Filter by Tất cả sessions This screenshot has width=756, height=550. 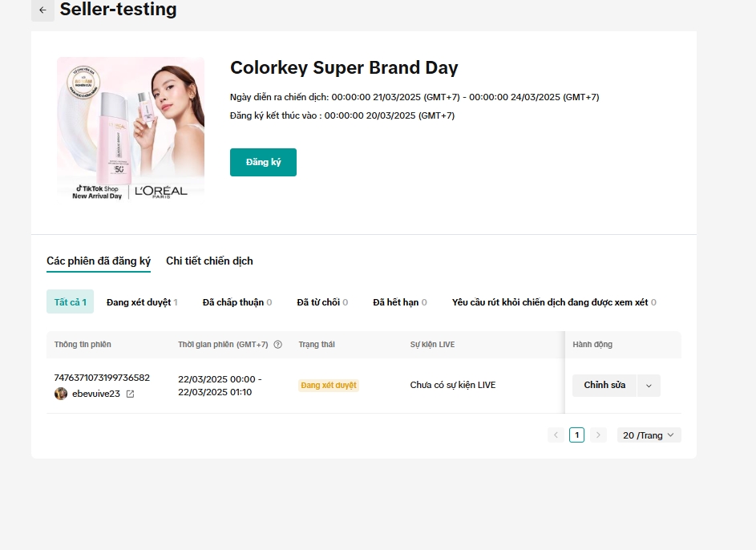(x=70, y=302)
